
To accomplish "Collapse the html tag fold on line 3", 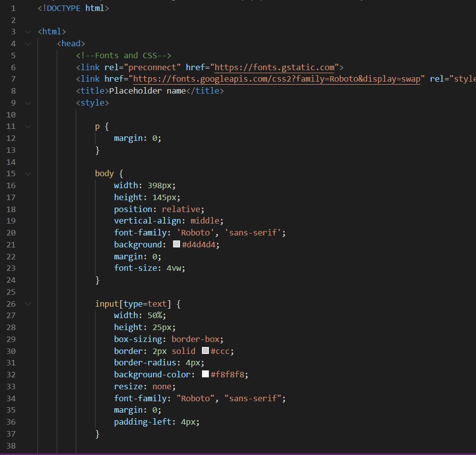I will point(28,32).
